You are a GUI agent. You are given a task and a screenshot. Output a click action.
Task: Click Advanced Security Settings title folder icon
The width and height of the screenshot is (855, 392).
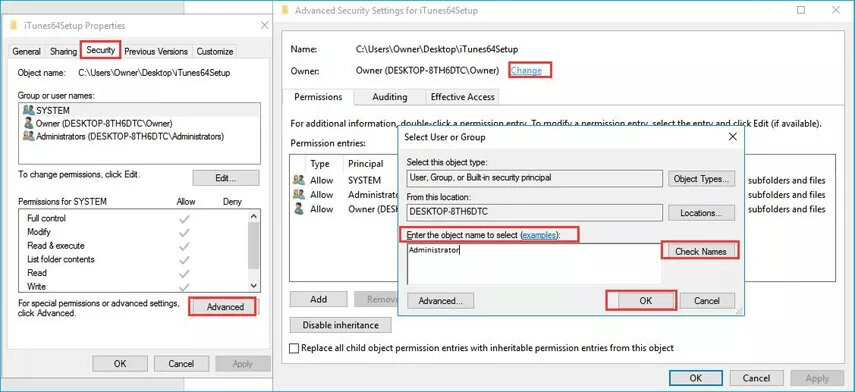(x=285, y=10)
